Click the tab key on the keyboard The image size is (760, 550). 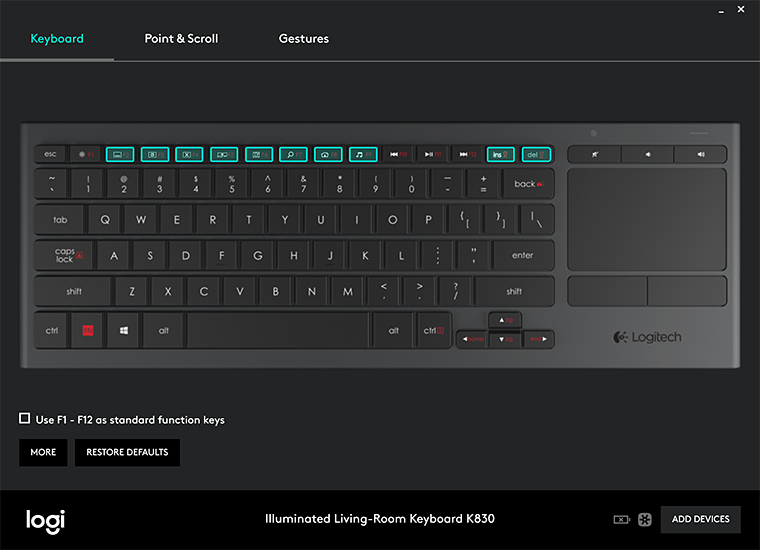[x=60, y=220]
